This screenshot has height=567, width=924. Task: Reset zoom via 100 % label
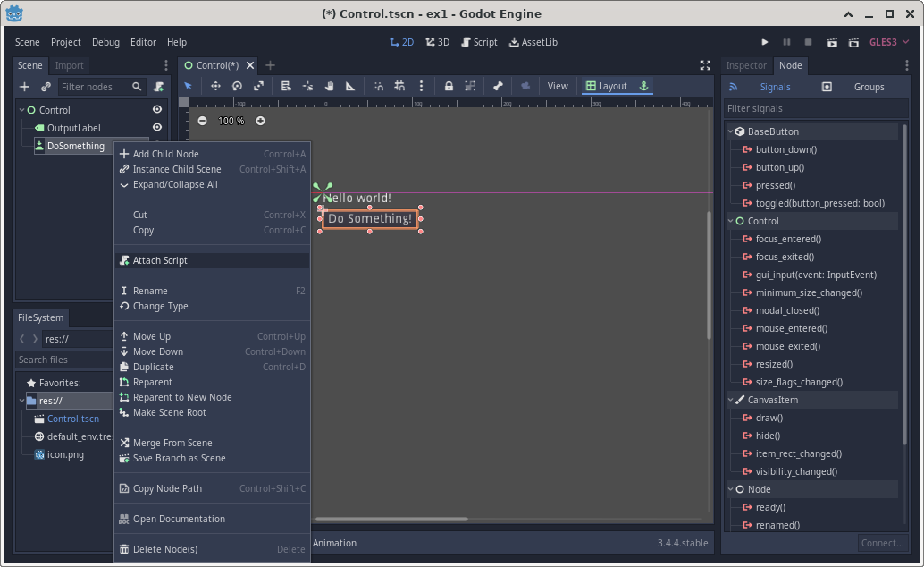(x=231, y=121)
